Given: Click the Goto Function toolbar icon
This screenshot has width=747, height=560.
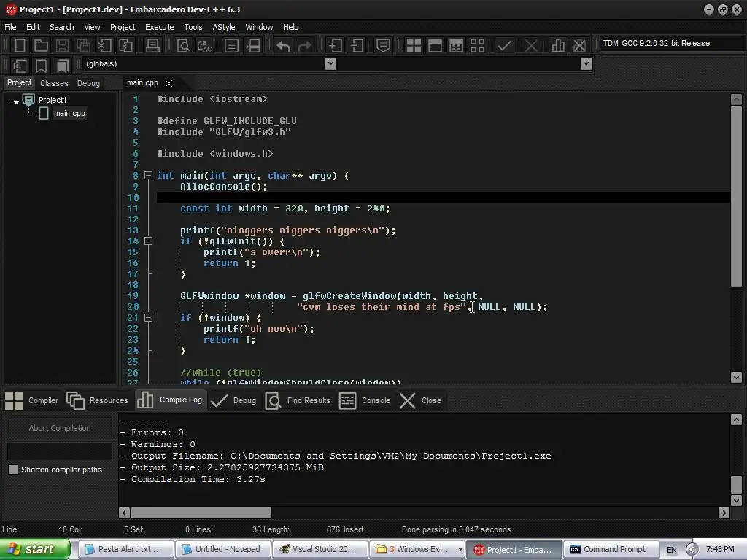Looking at the screenshot, I should pyautogui.click(x=231, y=46).
